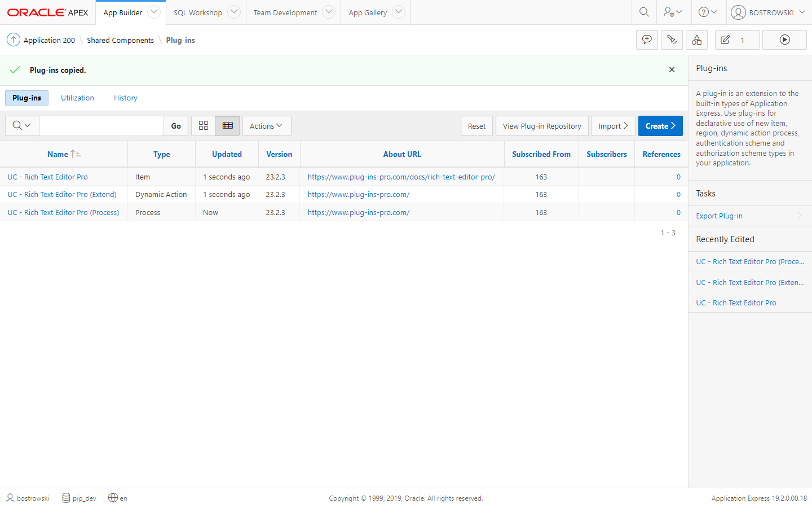Sort by the Updated column header
812x508 pixels.
click(x=227, y=154)
